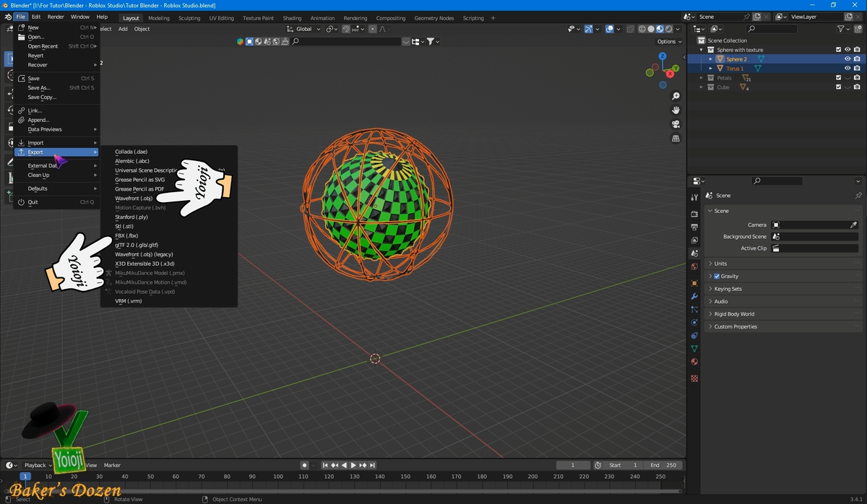Toggle viewport visibility of Sphere with texture
The width and height of the screenshot is (867, 504).
[847, 50]
